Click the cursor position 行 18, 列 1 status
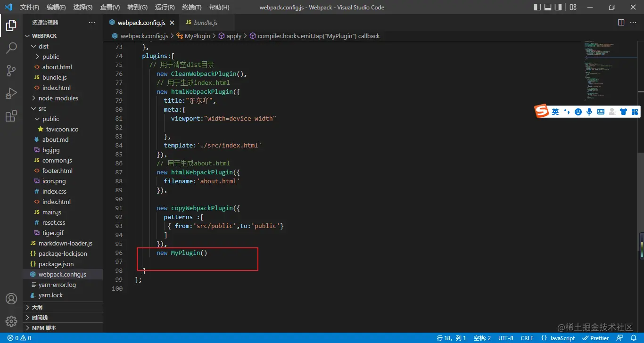644x343 pixels. click(x=452, y=338)
